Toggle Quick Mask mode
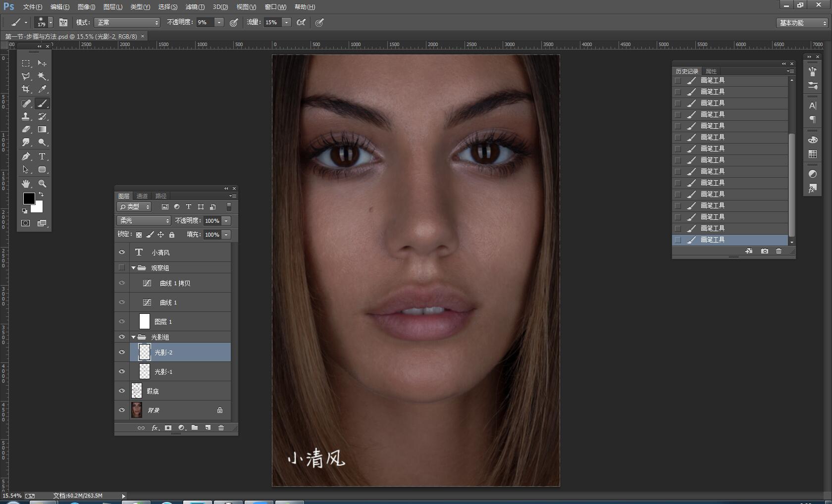The height and width of the screenshot is (504, 832). click(x=26, y=223)
